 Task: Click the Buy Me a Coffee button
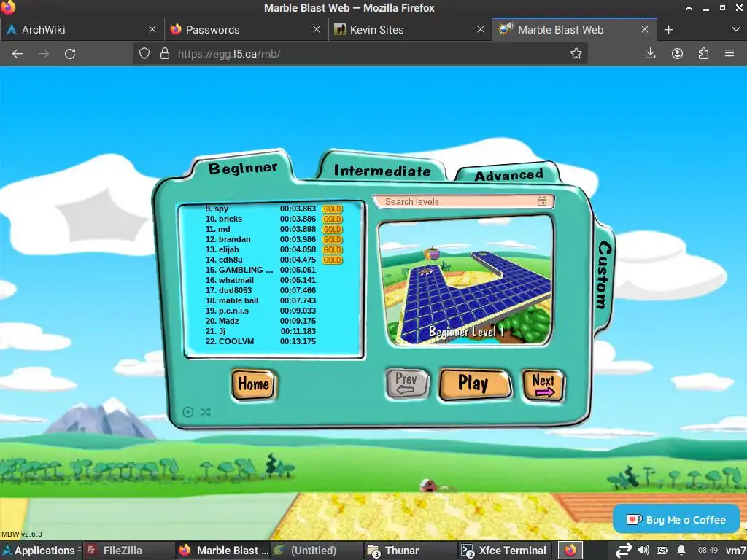coord(676,519)
